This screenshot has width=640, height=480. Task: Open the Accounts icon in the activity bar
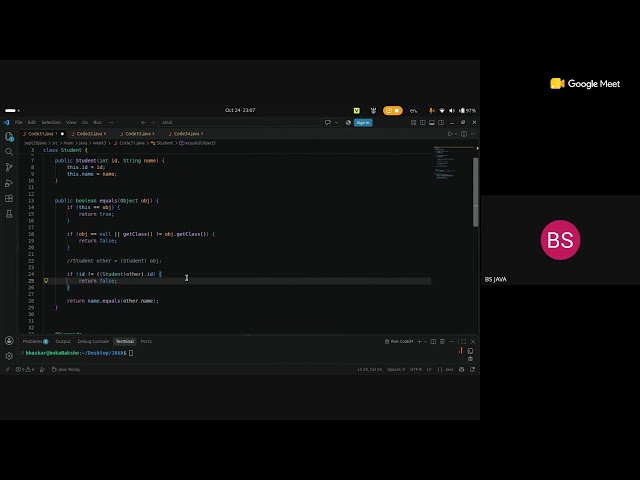(x=9, y=340)
